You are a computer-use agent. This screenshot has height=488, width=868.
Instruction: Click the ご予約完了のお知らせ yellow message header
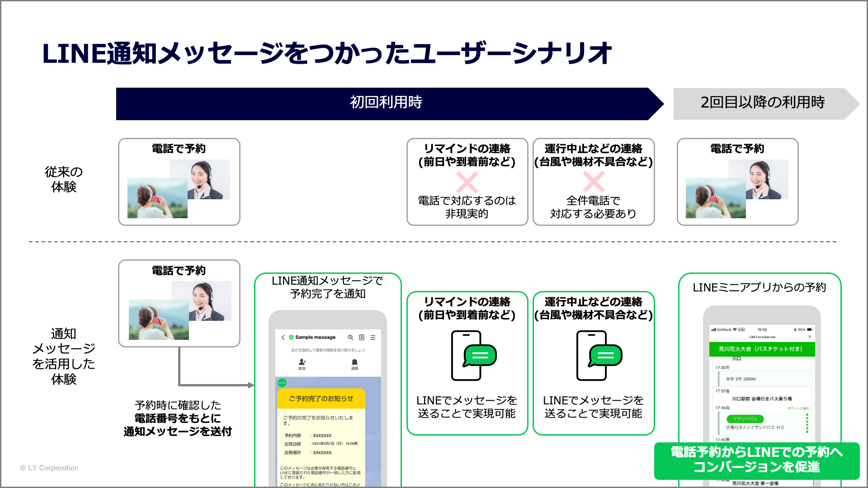coord(321,399)
